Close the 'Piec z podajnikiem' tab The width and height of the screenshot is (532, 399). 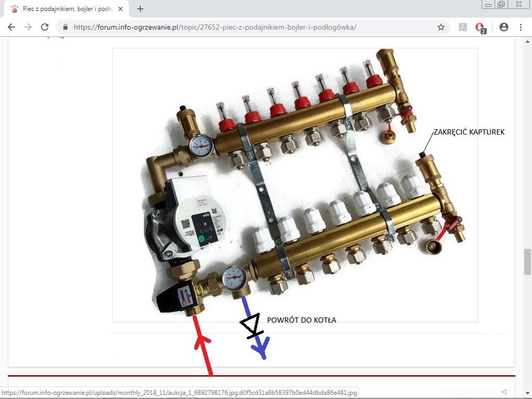click(120, 9)
